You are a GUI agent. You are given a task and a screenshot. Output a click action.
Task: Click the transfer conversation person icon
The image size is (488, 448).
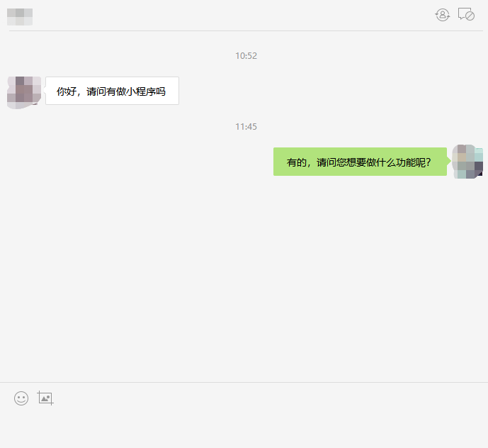(442, 15)
